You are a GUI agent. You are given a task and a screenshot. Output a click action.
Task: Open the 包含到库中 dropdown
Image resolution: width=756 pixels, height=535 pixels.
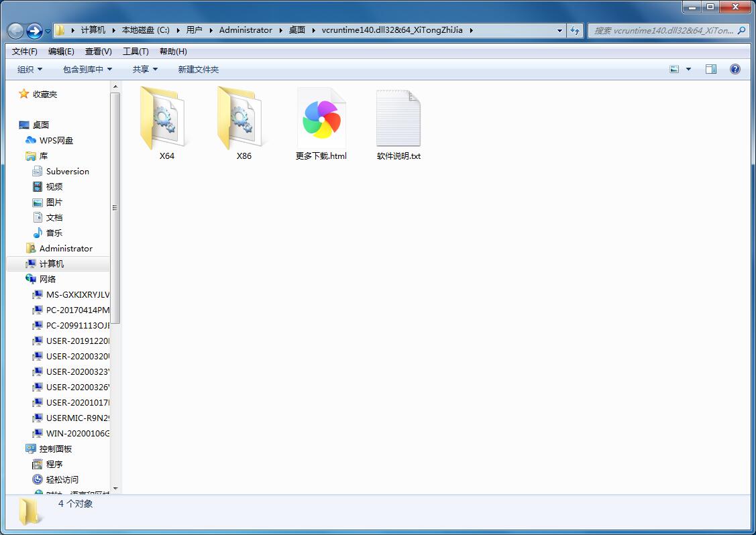88,70
